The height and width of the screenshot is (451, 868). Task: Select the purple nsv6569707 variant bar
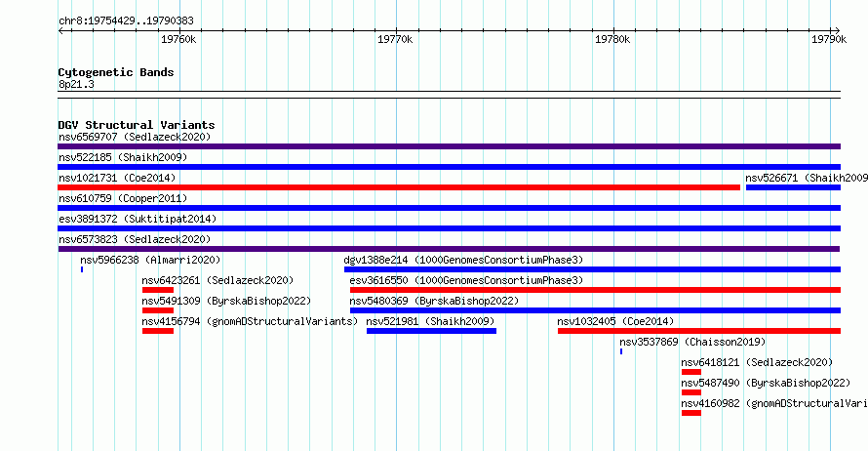click(x=449, y=146)
